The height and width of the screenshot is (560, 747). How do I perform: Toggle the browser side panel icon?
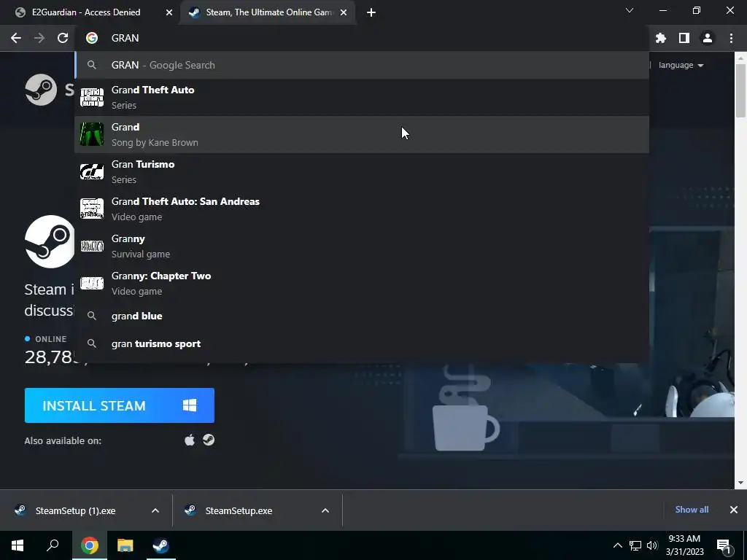pos(684,38)
